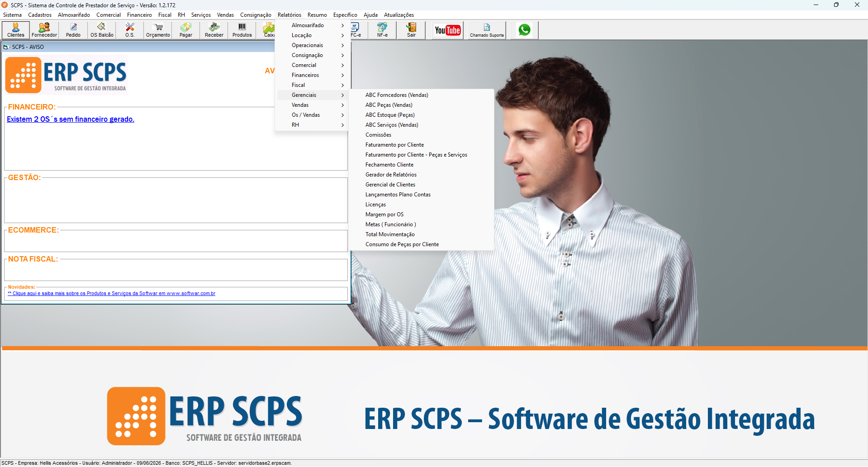The width and height of the screenshot is (868, 467).
Task: Open the Orçamento shopping cart icon
Action: [x=158, y=30]
